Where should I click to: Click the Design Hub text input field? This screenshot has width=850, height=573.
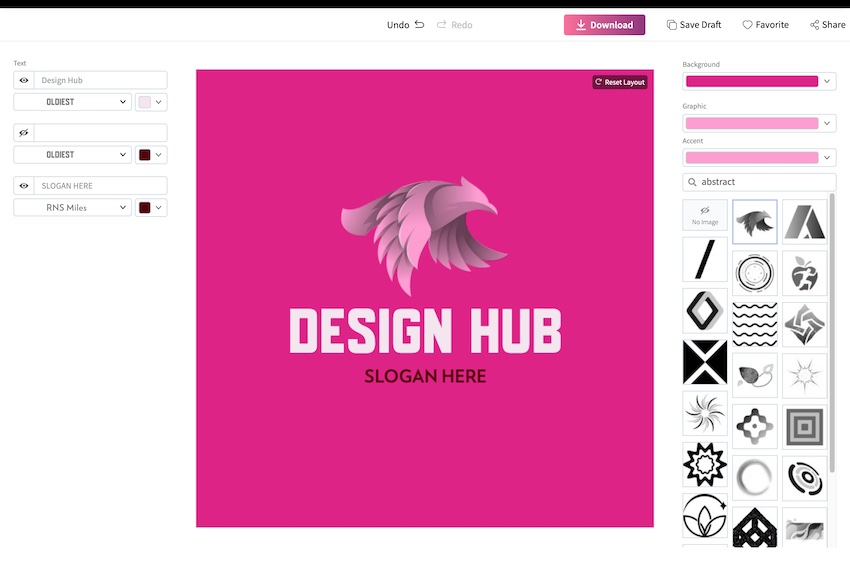tap(100, 80)
